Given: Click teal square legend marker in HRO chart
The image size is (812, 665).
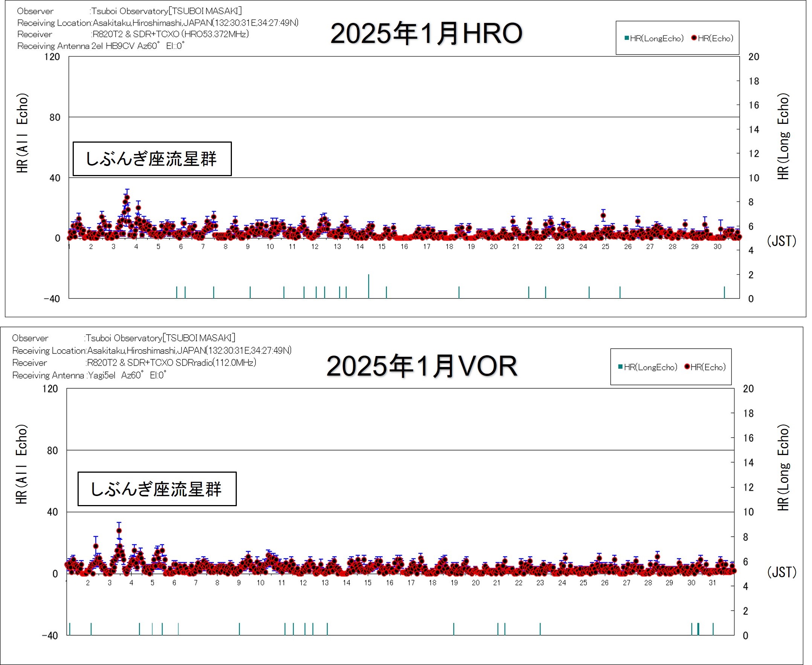Looking at the screenshot, I should point(627,38).
